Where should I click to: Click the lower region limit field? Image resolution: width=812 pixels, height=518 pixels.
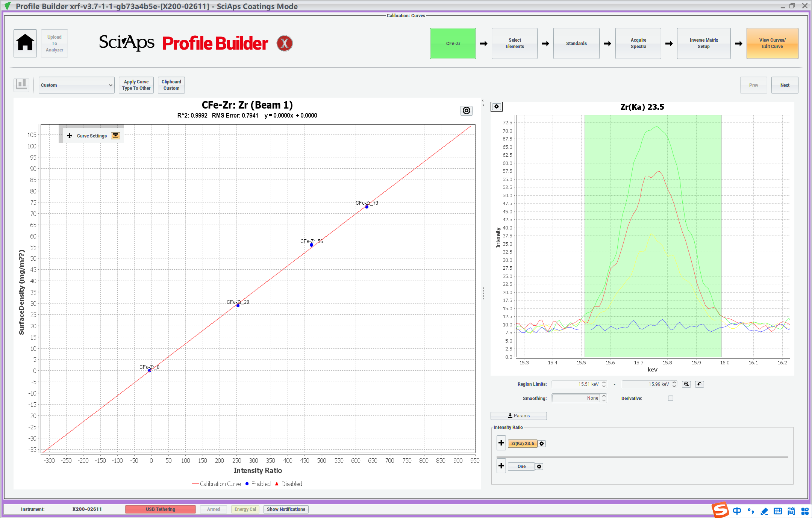(576, 384)
